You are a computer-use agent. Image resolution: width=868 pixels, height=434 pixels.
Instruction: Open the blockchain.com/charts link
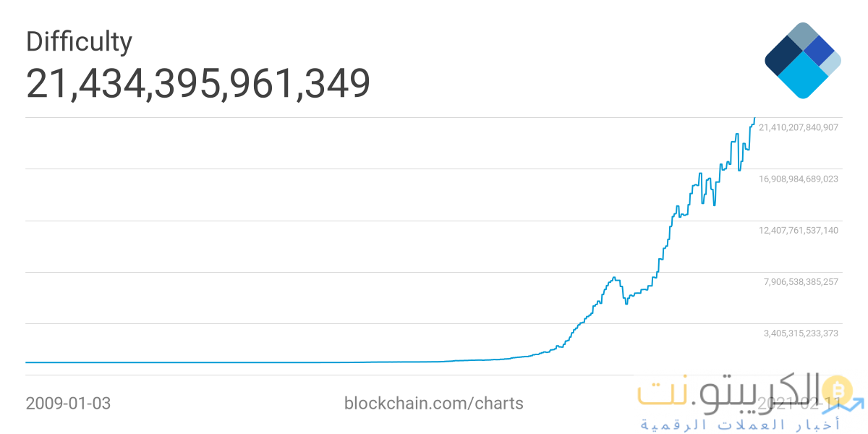pyautogui.click(x=433, y=403)
